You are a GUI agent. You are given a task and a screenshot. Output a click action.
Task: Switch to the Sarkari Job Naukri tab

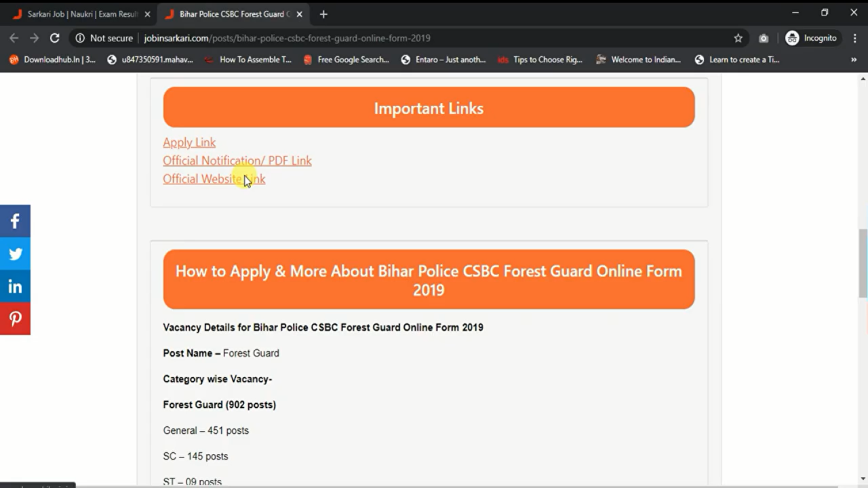(81, 14)
